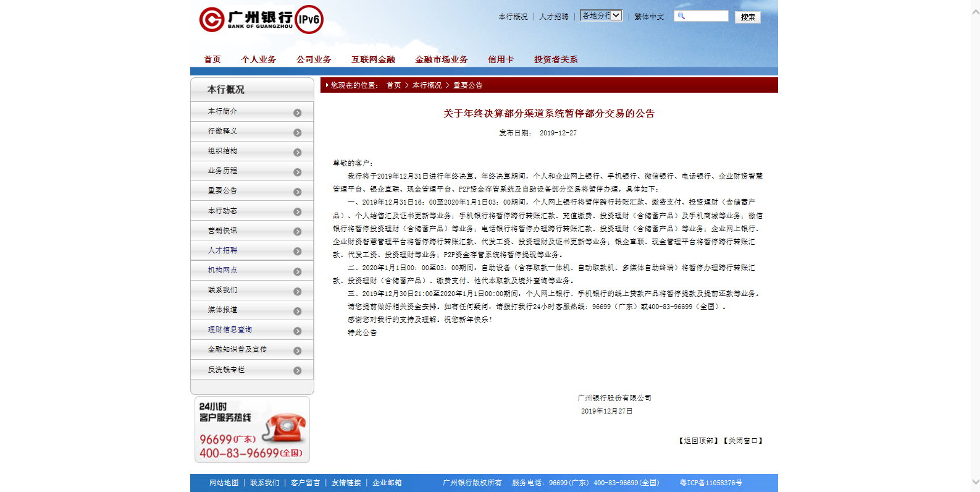Open footer 客户留言 link
This screenshot has width=980, height=492.
coord(306,483)
